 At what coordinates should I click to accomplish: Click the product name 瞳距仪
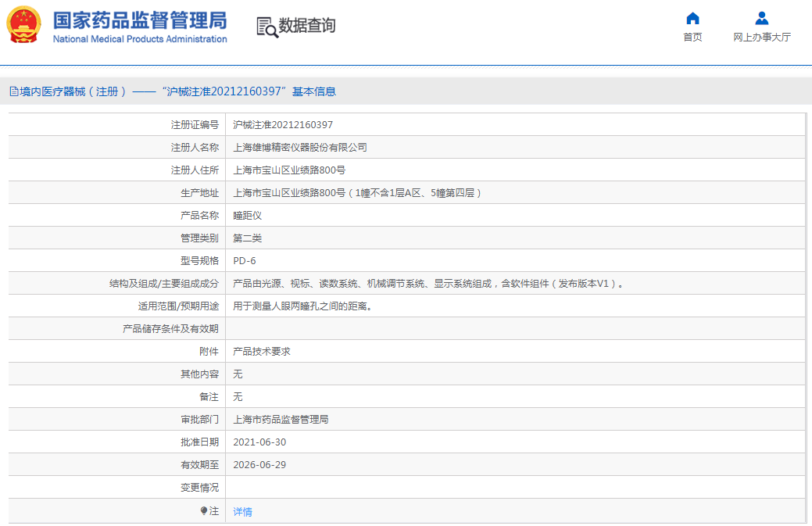[247, 216]
